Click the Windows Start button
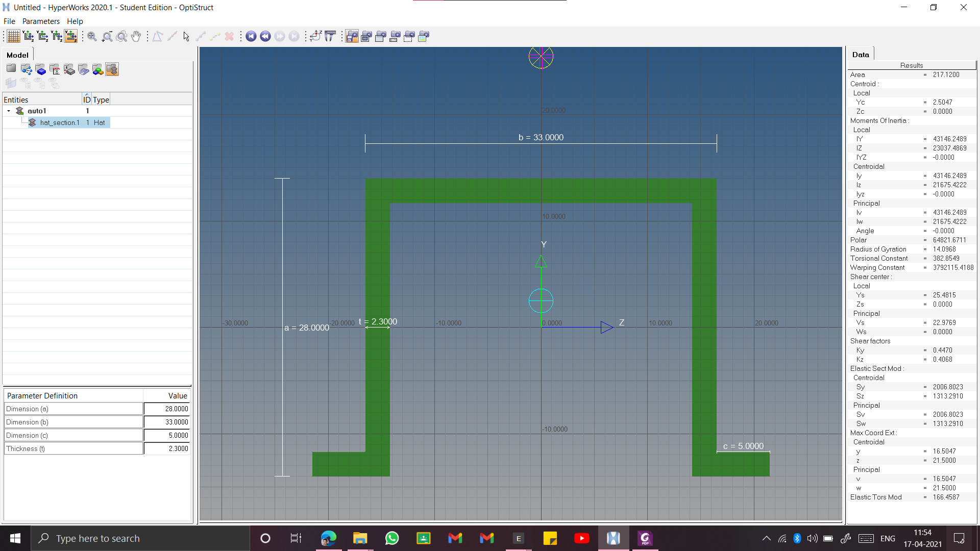 tap(15, 538)
